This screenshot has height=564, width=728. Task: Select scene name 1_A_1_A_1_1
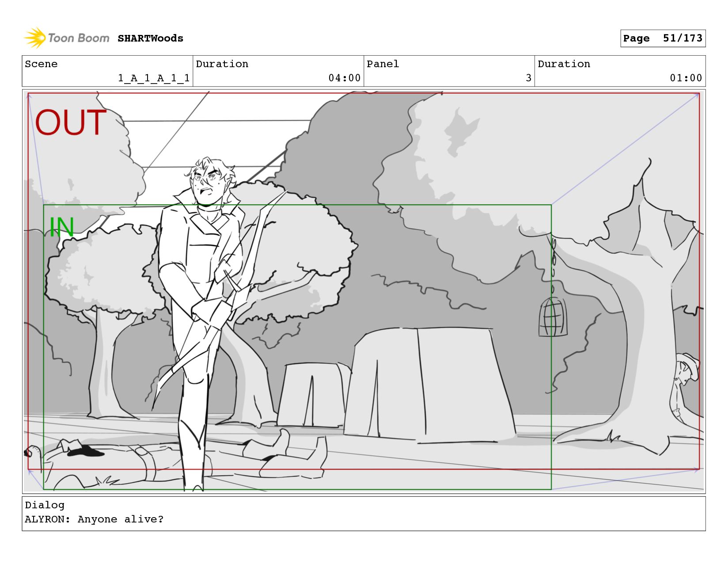[x=154, y=78]
